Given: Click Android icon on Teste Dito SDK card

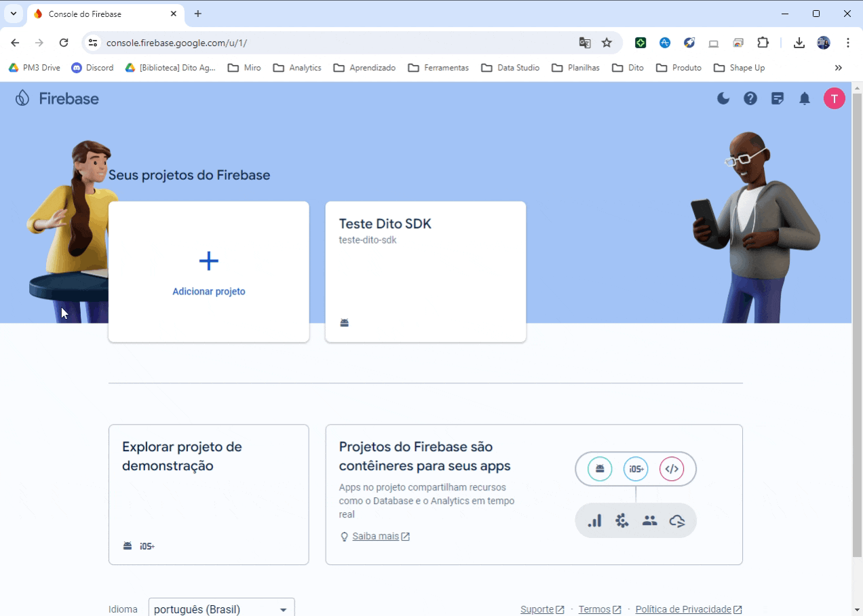Looking at the screenshot, I should point(345,323).
